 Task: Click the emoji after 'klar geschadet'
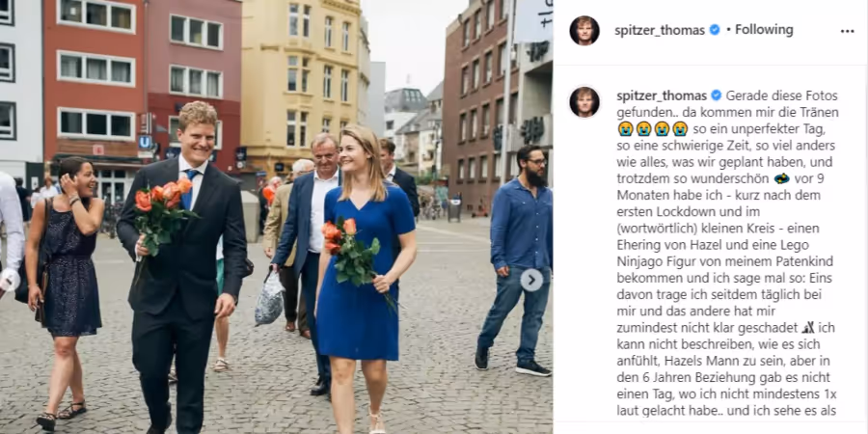(807, 328)
